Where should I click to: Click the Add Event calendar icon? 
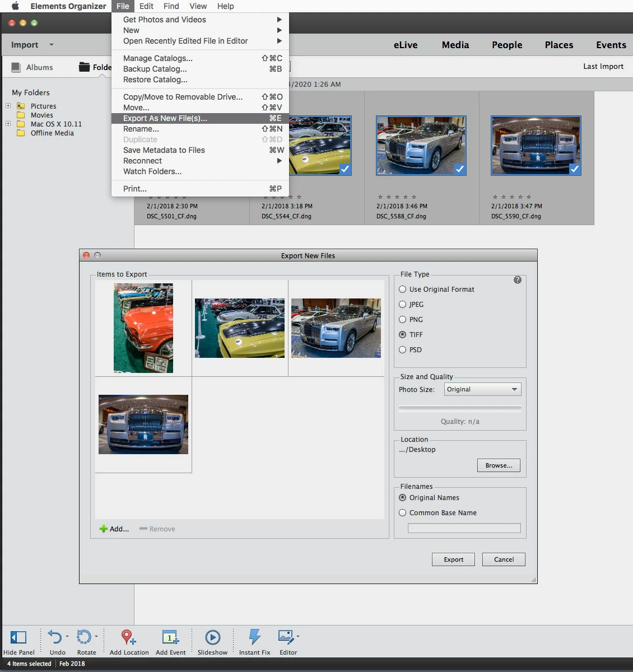[170, 637]
